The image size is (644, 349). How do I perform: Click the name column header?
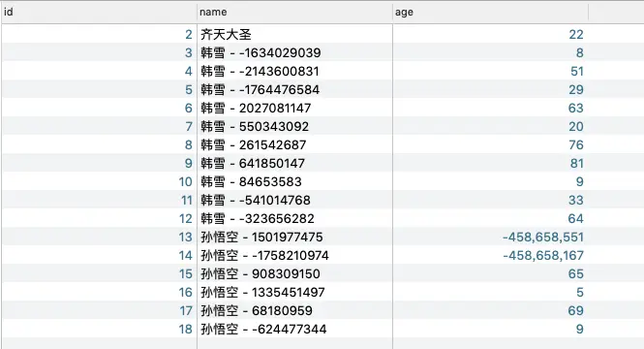coord(294,13)
